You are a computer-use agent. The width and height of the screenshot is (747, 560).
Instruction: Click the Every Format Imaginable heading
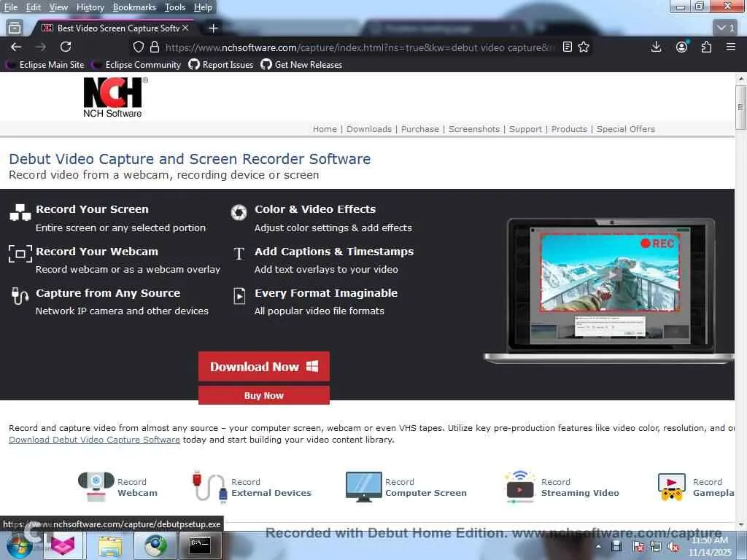tap(326, 293)
